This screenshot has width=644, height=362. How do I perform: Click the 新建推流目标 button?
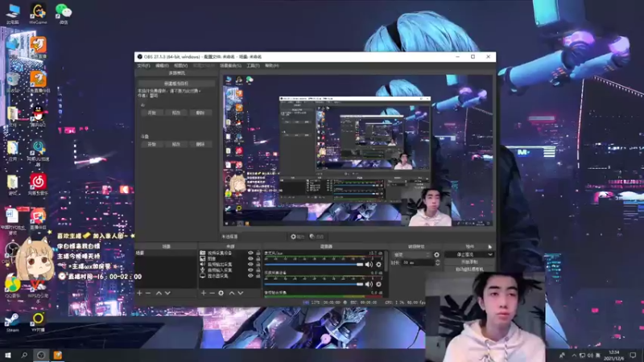[176, 84]
